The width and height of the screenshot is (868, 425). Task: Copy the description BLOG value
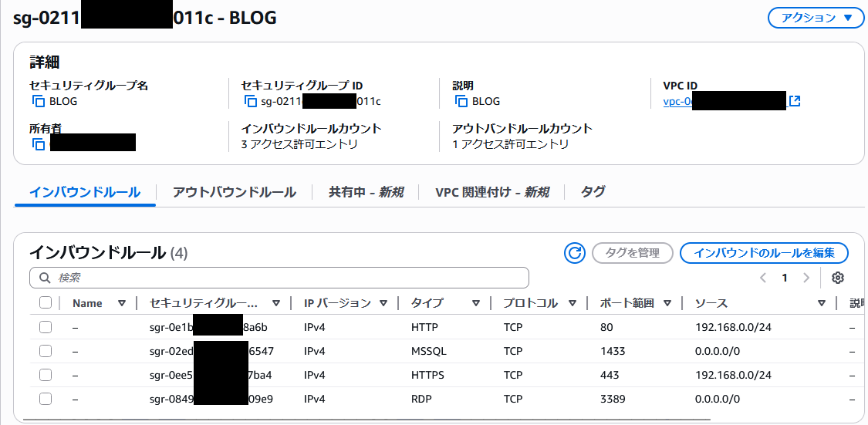pos(461,101)
